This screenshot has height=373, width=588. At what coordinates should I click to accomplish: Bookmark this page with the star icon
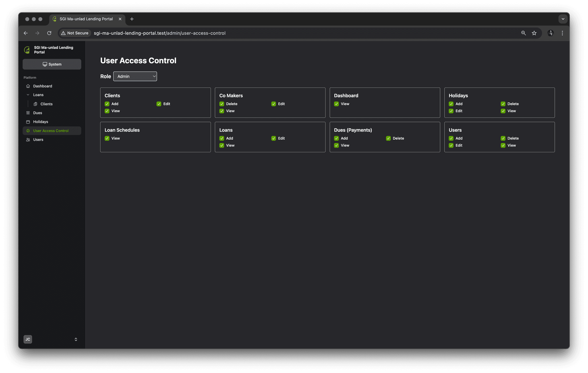coord(534,33)
